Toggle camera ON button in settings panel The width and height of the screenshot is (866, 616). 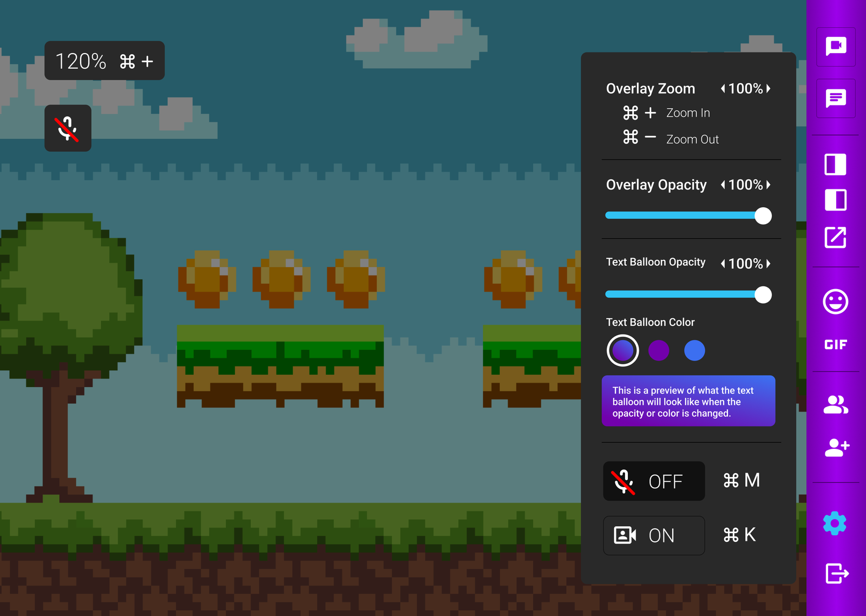(x=654, y=535)
